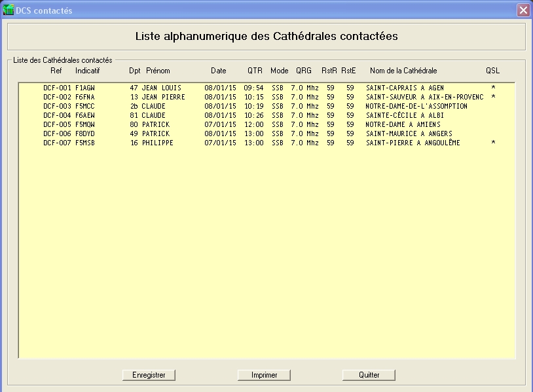Image resolution: width=533 pixels, height=392 pixels.
Task: Click the QSL asterisk for DCF-002
Action: point(493,97)
